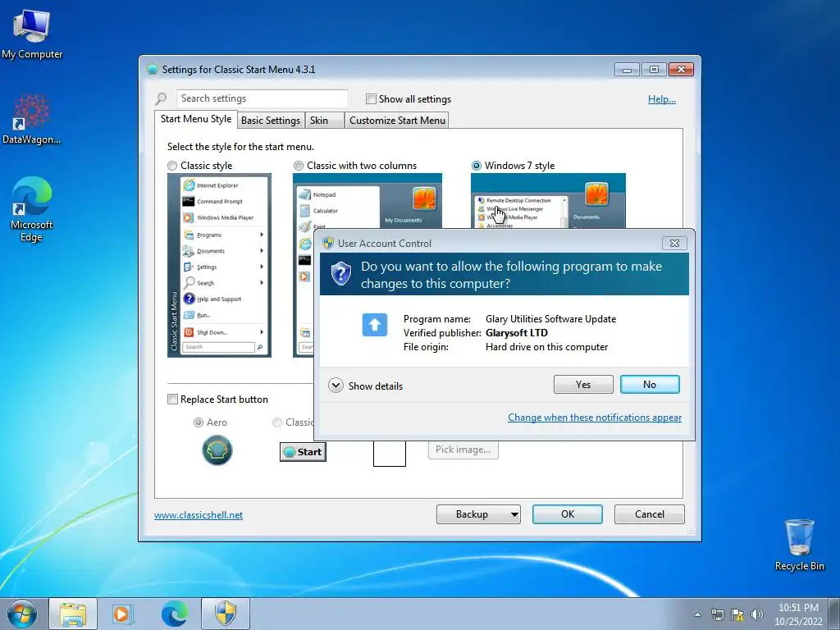Image resolution: width=840 pixels, height=630 pixels.
Task: Enable Replace Start button checkbox
Action: point(172,399)
